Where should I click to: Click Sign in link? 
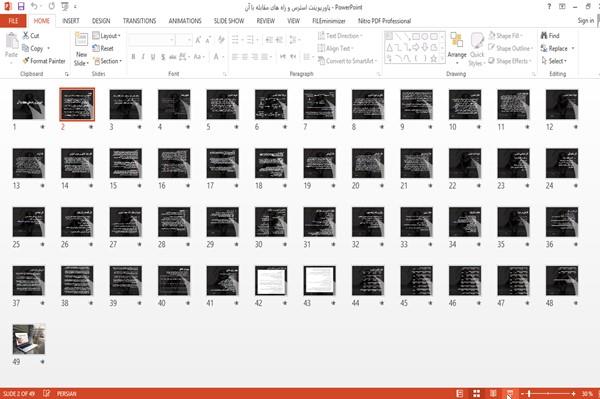585,21
